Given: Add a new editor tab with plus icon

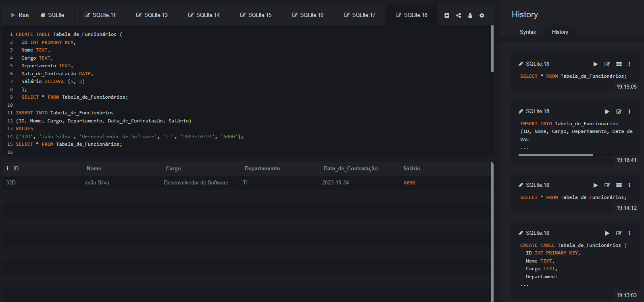Looking at the screenshot, I should coord(447,15).
